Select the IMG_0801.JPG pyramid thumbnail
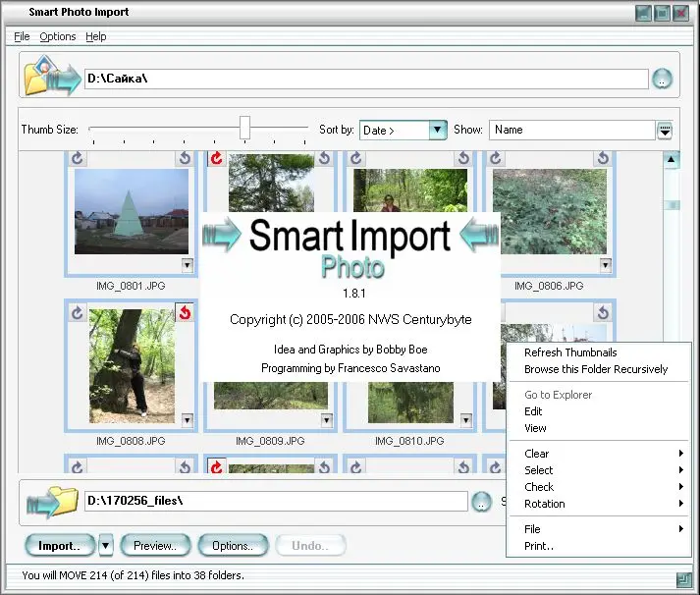The image size is (700, 595). click(x=132, y=211)
